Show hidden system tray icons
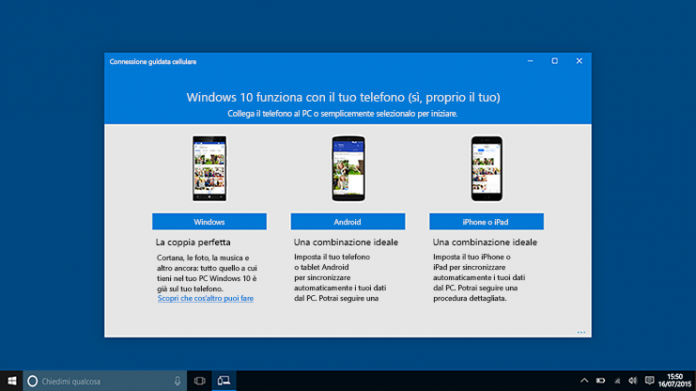 pyautogui.click(x=584, y=381)
